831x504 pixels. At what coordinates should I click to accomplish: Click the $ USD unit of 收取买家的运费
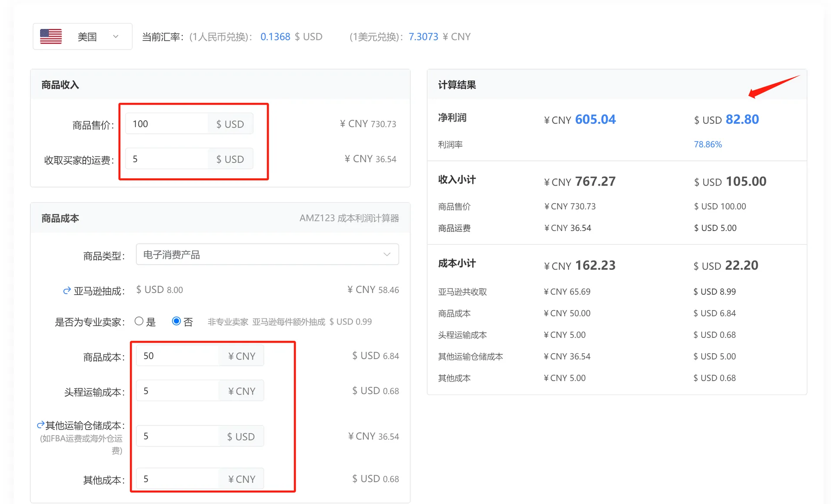[230, 159]
